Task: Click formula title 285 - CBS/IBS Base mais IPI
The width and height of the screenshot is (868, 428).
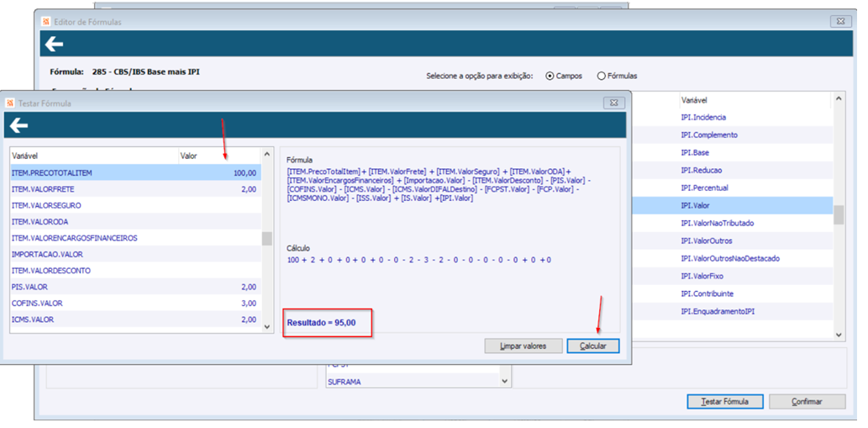Action: pyautogui.click(x=146, y=71)
